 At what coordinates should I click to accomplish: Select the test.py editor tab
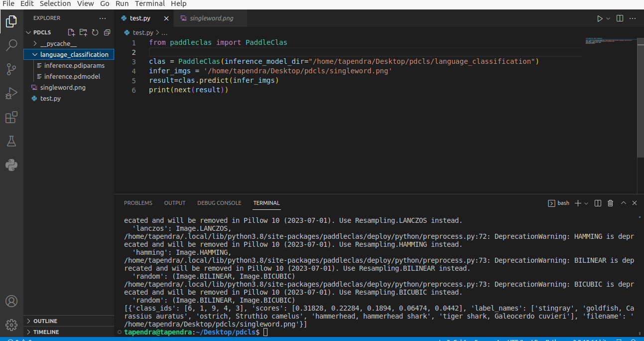point(140,18)
